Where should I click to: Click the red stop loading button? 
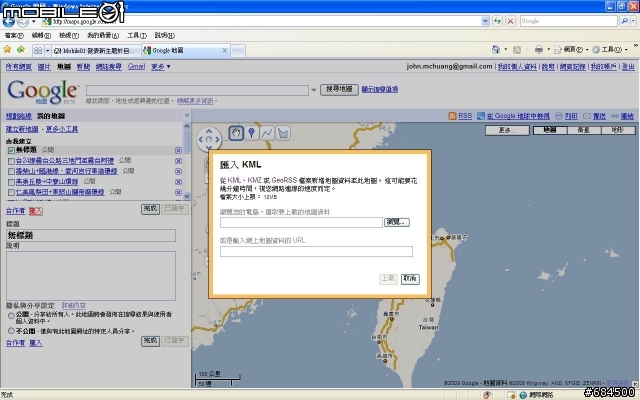tap(510, 21)
